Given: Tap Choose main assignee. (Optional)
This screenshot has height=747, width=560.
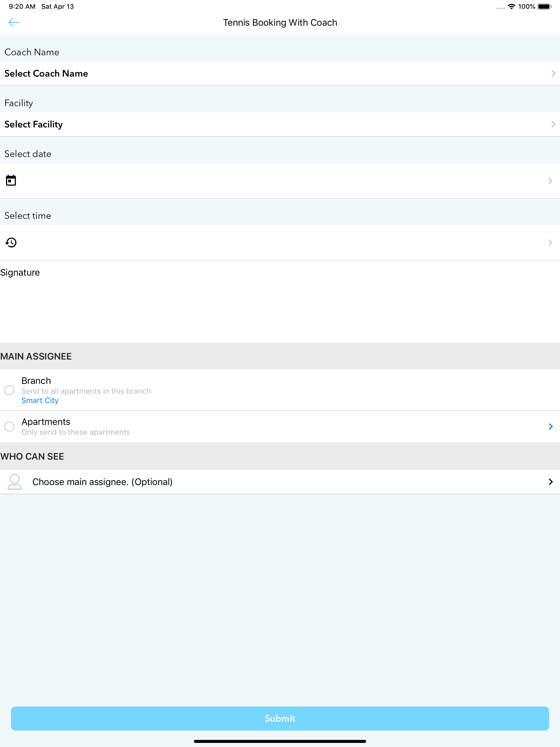Looking at the screenshot, I should coord(102,482).
